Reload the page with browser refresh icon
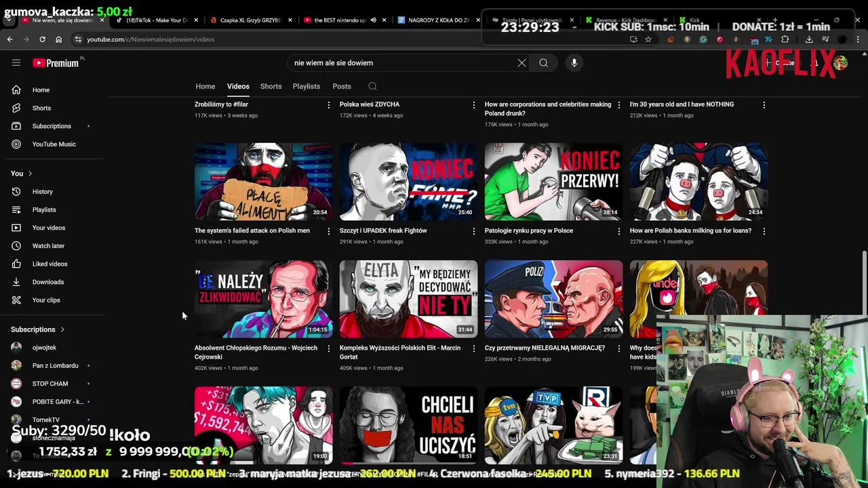The image size is (868, 488). (42, 39)
